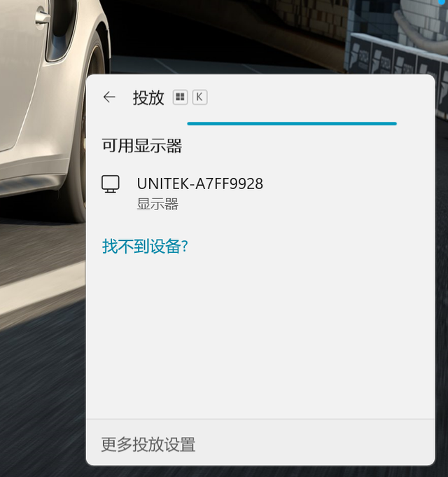Click the blue dot at the screen corner
This screenshot has width=448, height=477.
pyautogui.click(x=441, y=2)
